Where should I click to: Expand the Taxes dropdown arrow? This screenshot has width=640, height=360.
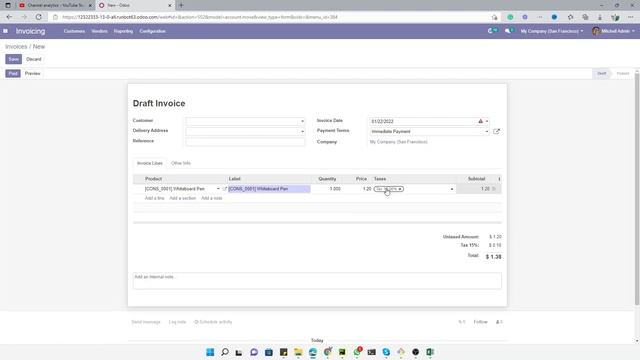tap(451, 189)
